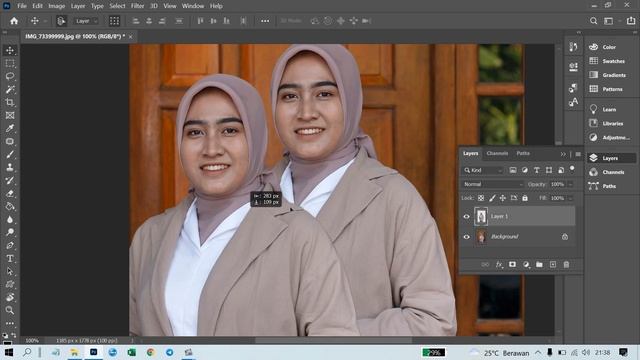640x360 pixels.
Task: Open the search icon in options bar
Action: (593, 21)
